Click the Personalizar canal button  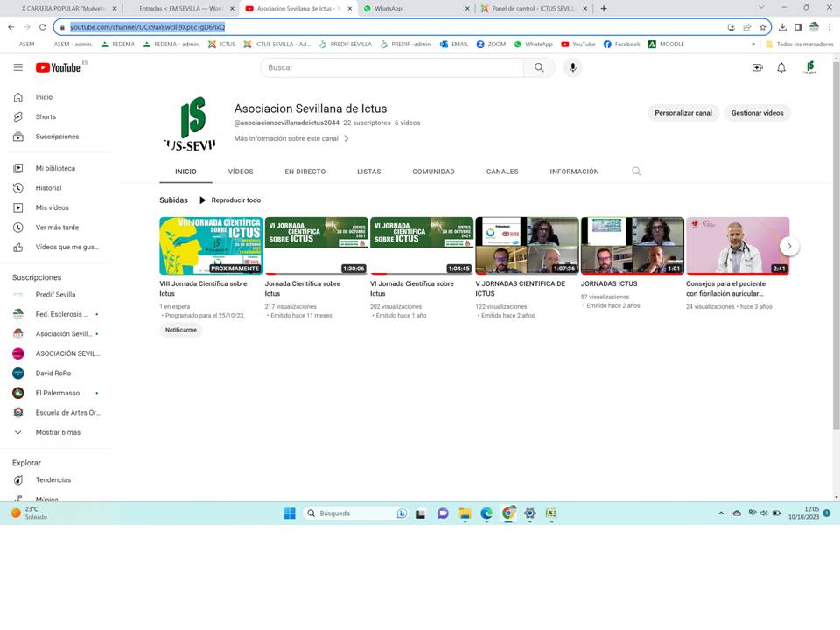point(682,112)
